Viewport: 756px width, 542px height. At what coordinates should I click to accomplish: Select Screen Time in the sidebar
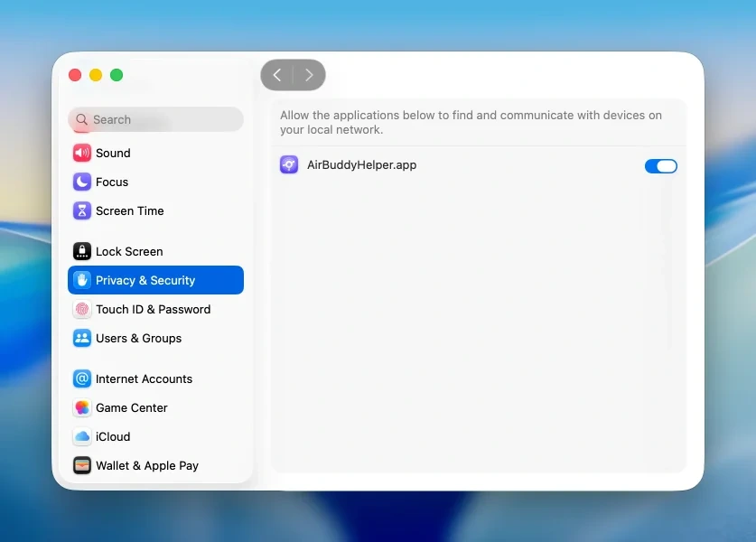[155, 210]
